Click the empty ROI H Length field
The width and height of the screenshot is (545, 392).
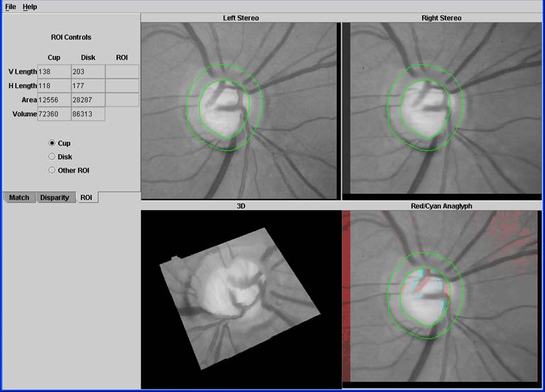point(122,86)
